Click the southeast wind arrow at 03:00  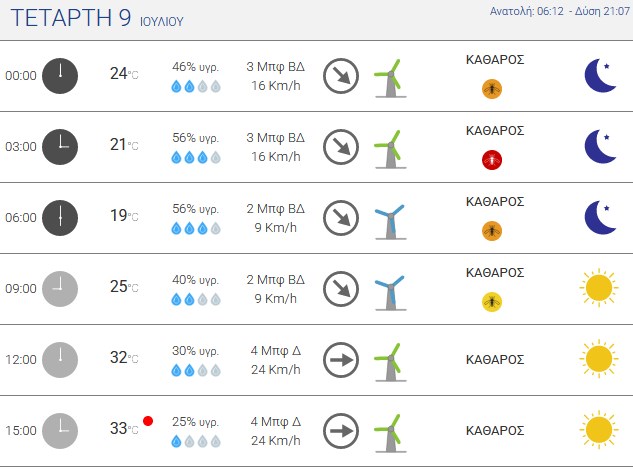coord(341,147)
